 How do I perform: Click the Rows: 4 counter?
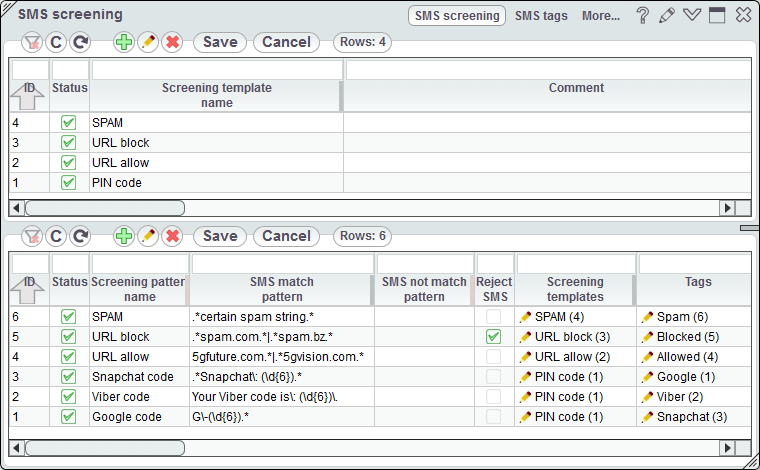363,42
